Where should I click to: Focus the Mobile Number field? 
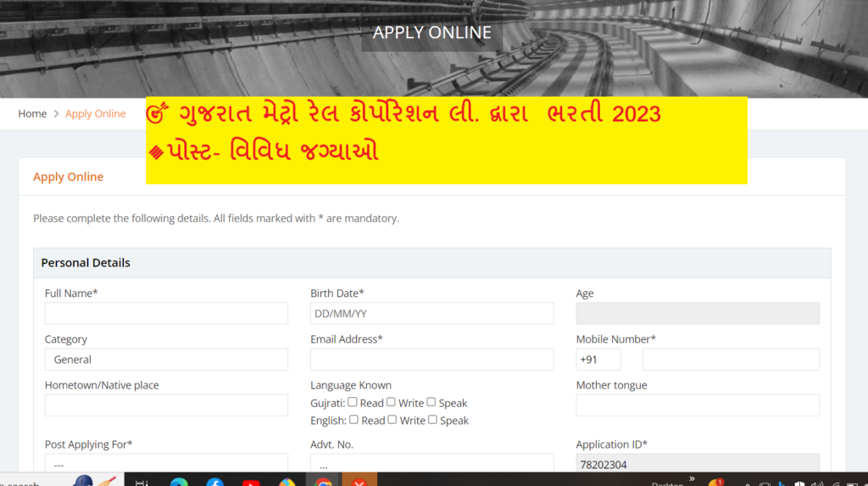coord(731,359)
